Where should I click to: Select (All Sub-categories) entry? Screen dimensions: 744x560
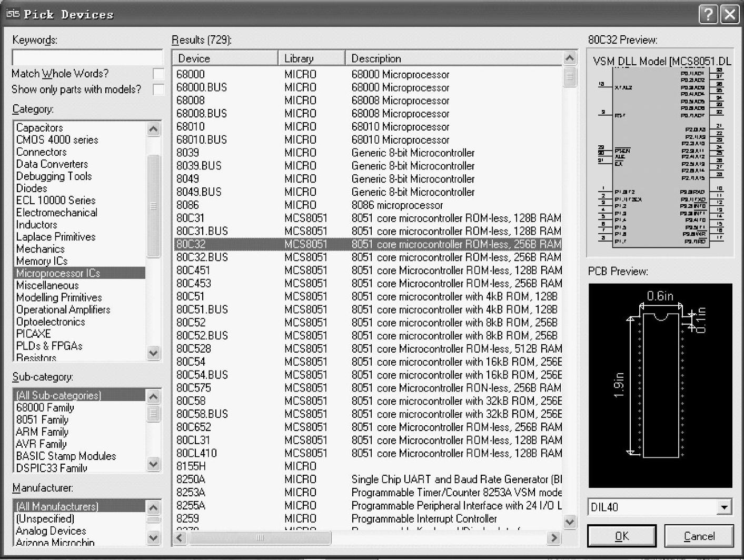click(80, 395)
